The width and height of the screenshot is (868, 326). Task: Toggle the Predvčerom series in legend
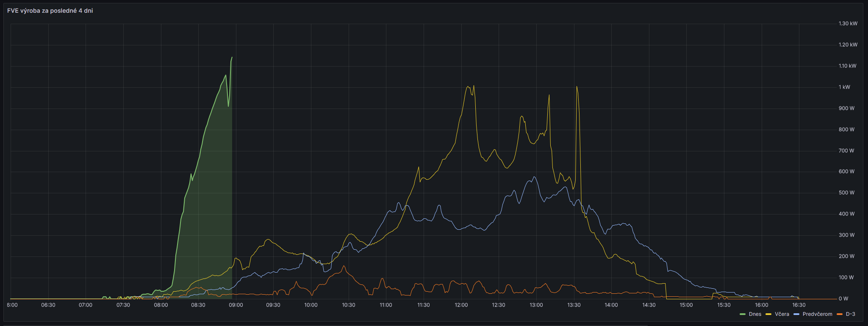[818, 314]
